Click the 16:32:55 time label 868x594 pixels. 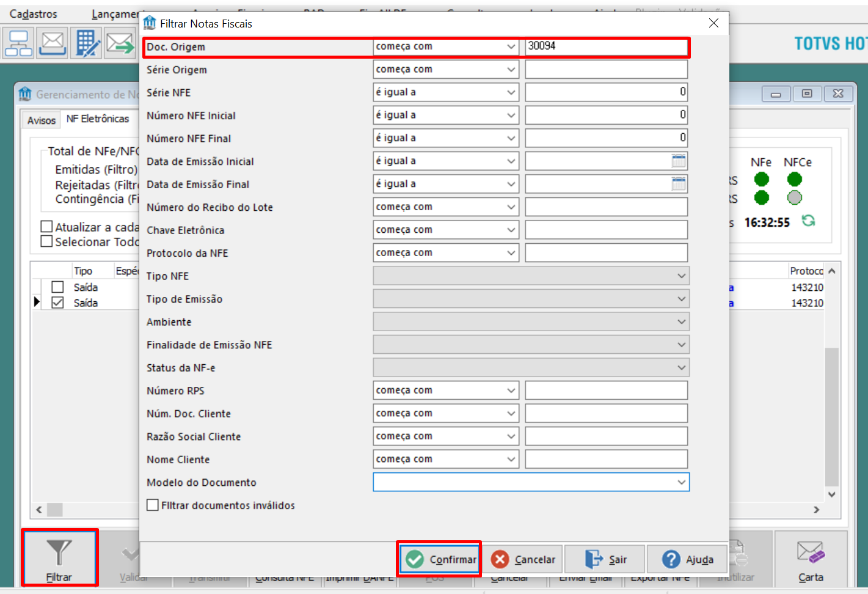click(767, 222)
